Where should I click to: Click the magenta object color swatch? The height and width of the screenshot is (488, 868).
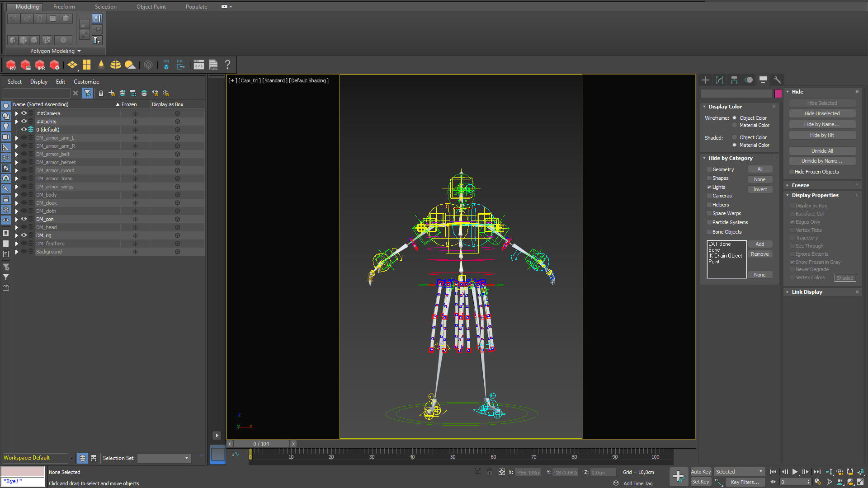click(778, 94)
